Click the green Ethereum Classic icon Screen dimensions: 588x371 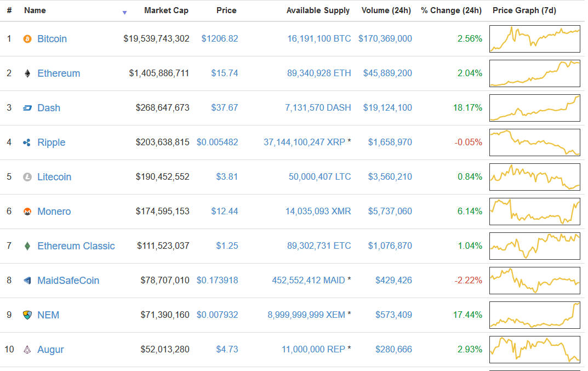point(27,246)
